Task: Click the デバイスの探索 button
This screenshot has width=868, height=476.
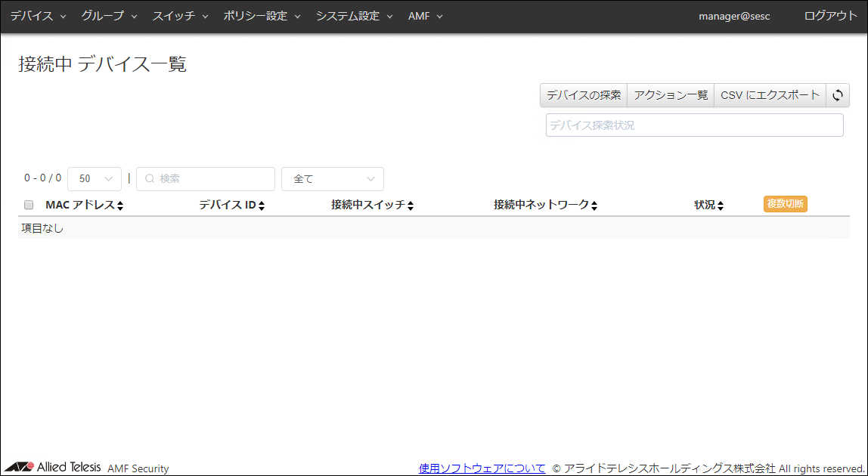Action: (584, 95)
